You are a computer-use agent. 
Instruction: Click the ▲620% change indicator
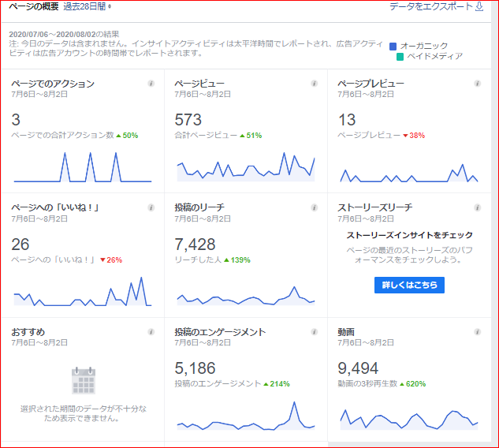pos(412,384)
